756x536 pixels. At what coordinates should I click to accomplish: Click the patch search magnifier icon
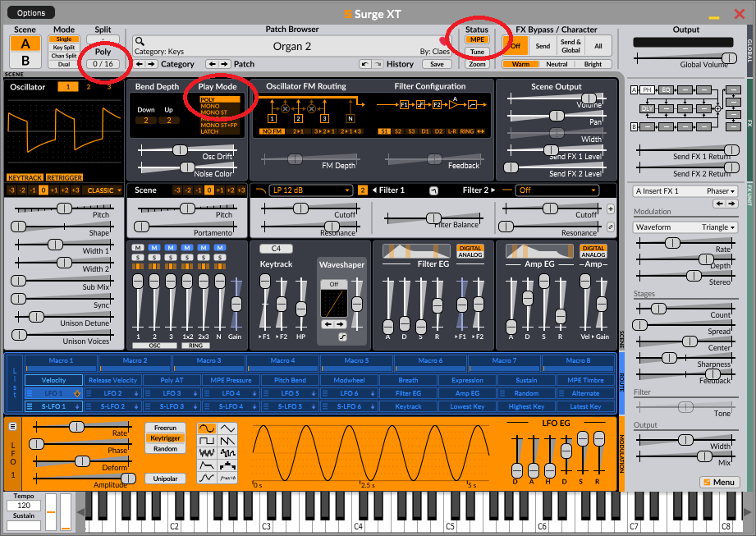[140, 42]
